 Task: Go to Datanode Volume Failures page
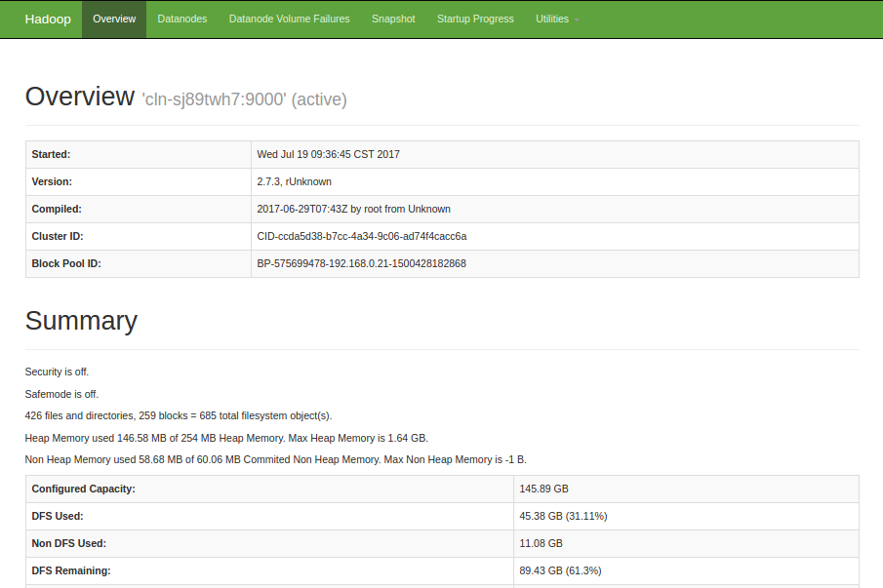tap(289, 19)
